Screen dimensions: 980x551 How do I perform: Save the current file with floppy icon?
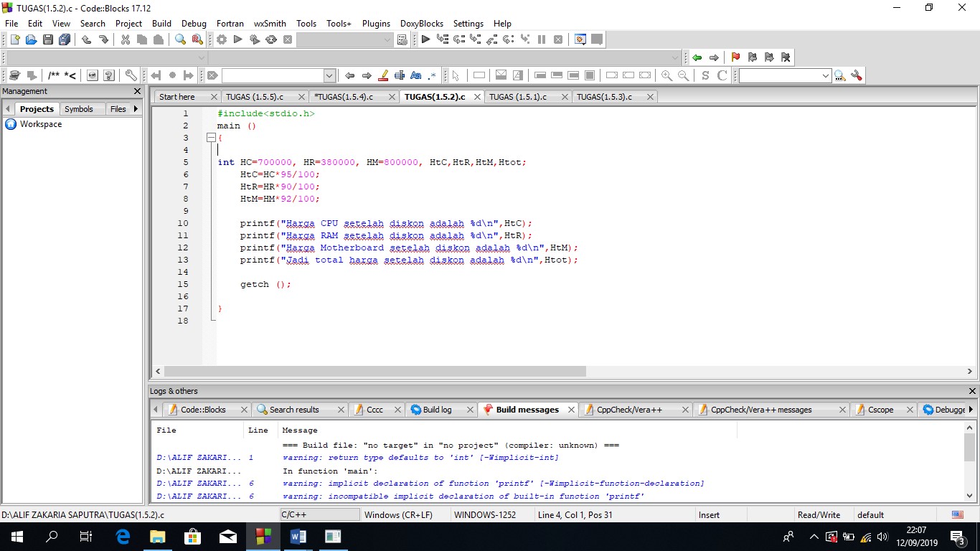(x=48, y=39)
